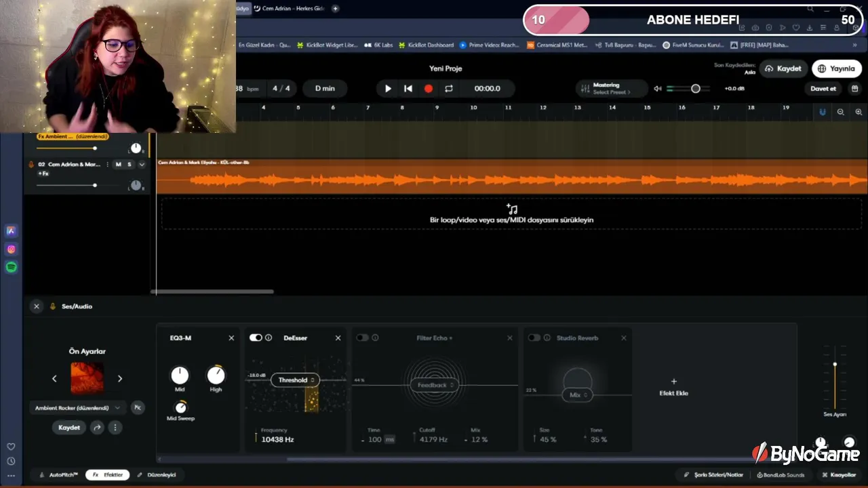Open the Mastering preset selector
868x488 pixels.
(x=610, y=88)
